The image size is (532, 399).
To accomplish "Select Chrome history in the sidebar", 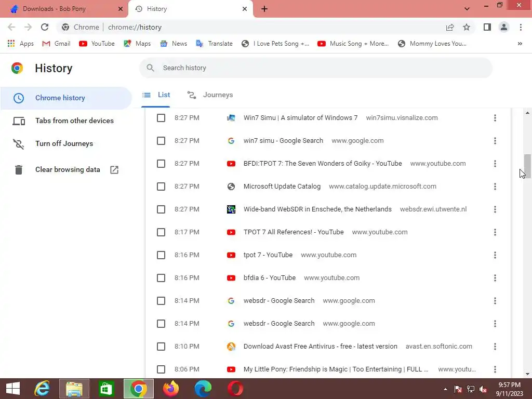I will (66, 98).
